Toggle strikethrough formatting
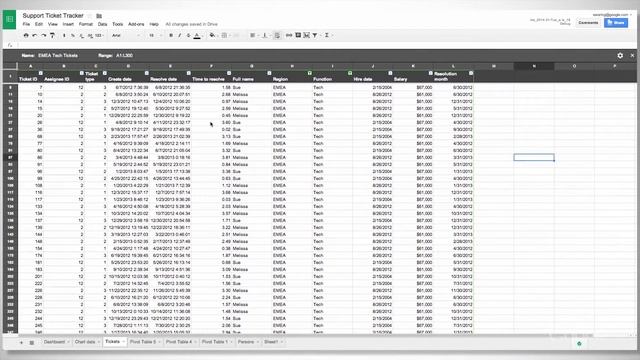 pyautogui.click(x=188, y=36)
